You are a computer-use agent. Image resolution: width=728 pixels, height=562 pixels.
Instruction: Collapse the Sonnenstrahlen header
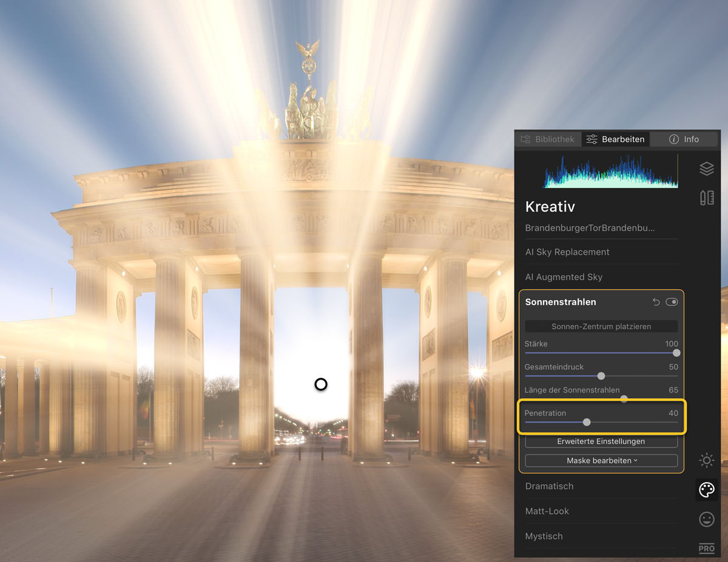point(561,302)
